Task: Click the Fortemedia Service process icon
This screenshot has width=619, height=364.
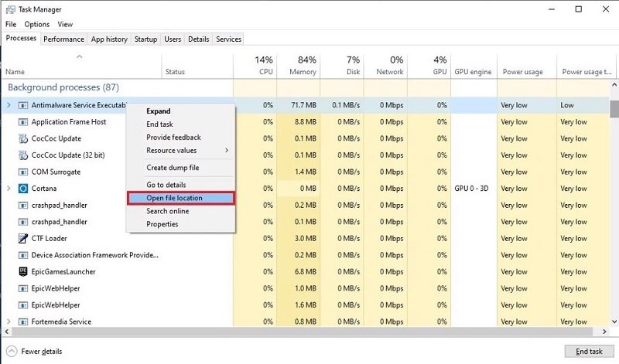Action: 23,321
